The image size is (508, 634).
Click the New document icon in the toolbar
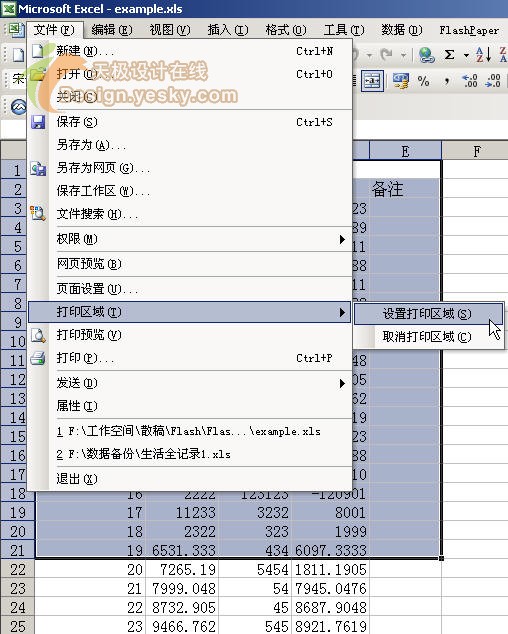coord(18,55)
